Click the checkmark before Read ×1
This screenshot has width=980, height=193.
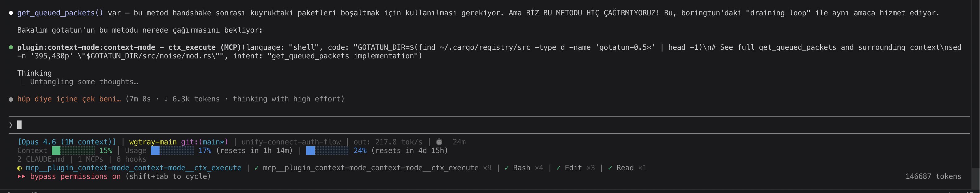(610, 167)
